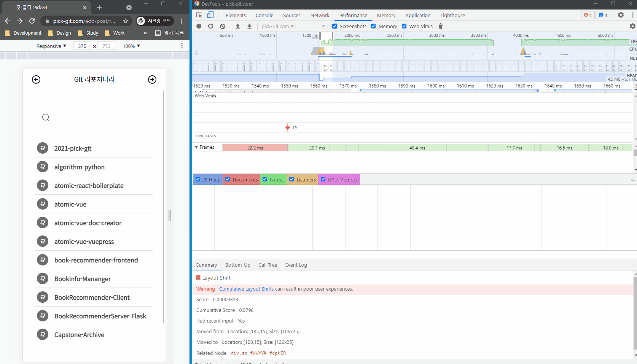Select the book-recommender-frontend repository
Viewport: 637px width, 364px height.
(x=94, y=260)
